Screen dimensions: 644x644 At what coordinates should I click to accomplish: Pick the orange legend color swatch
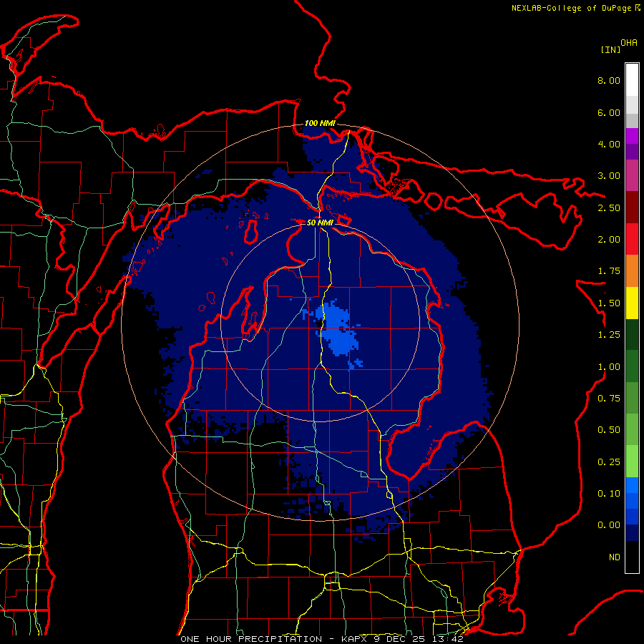[x=632, y=271]
